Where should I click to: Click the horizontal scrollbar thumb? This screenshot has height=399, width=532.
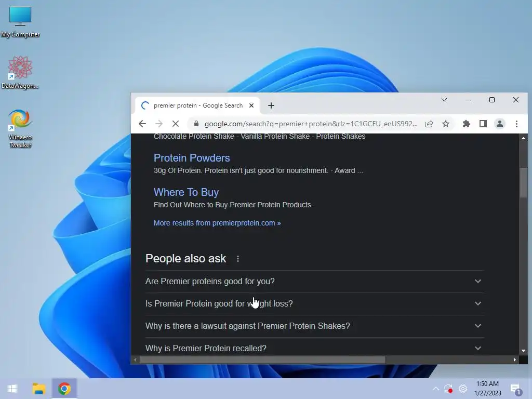(x=262, y=360)
